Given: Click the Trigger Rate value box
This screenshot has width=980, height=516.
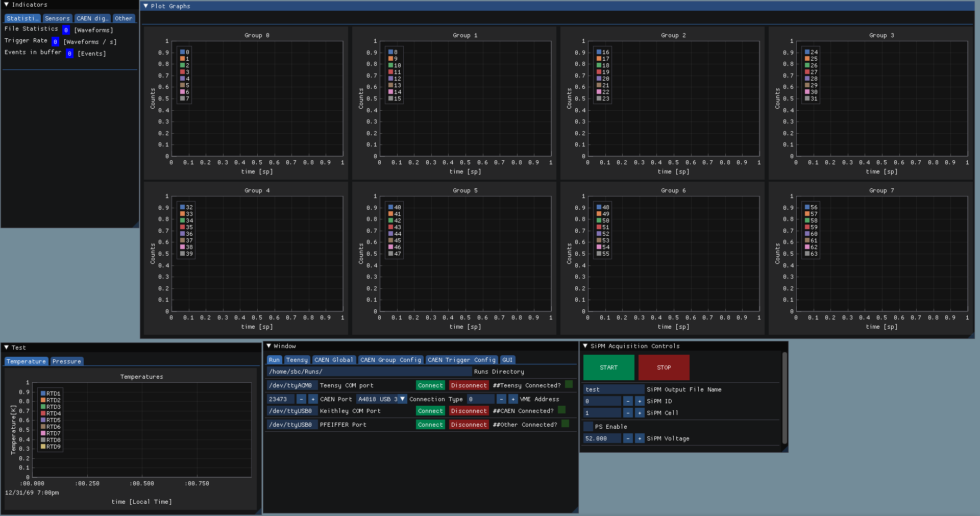Looking at the screenshot, I should pyautogui.click(x=55, y=42).
